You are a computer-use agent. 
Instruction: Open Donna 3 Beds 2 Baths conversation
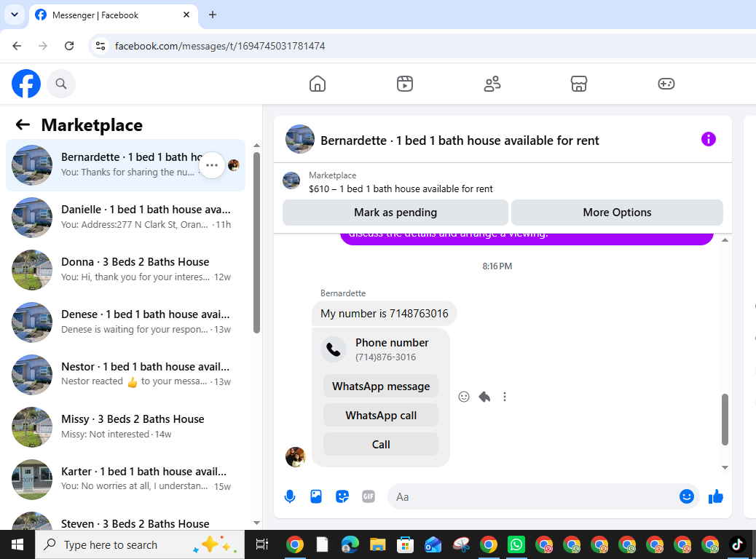pyautogui.click(x=125, y=270)
